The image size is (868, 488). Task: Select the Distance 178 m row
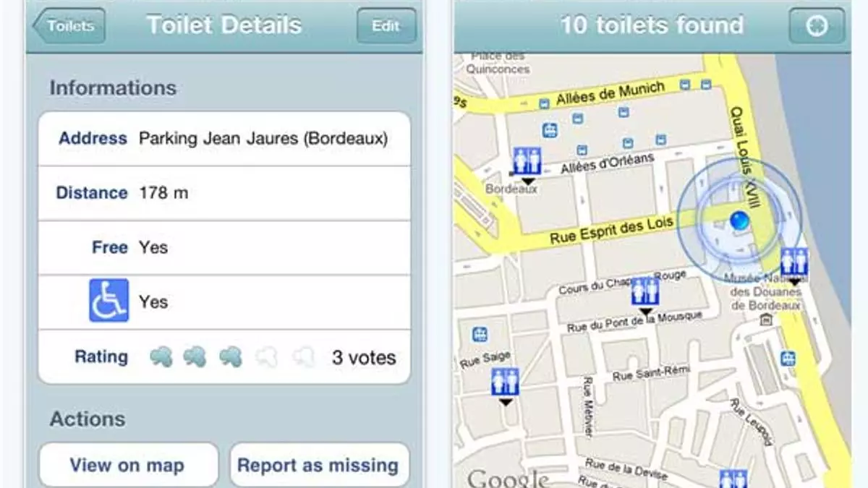[x=224, y=193]
